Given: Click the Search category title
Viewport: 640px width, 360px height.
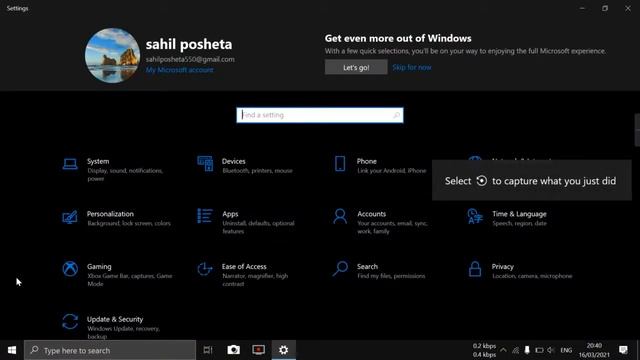Looking at the screenshot, I should pyautogui.click(x=367, y=267).
